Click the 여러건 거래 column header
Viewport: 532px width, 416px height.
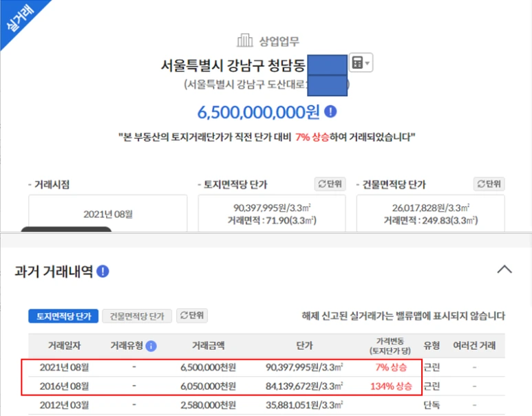[x=474, y=345]
